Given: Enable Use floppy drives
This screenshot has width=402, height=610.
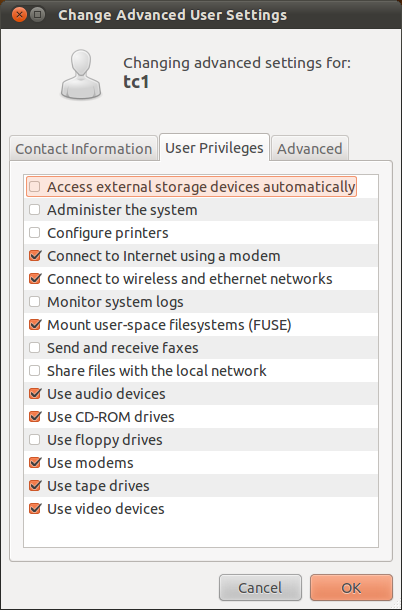Looking at the screenshot, I should (35, 440).
